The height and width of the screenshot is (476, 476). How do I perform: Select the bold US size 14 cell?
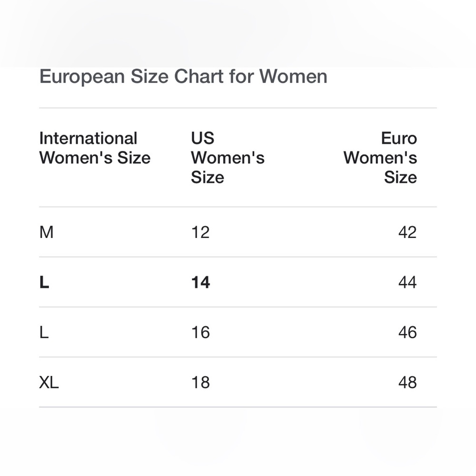(200, 282)
